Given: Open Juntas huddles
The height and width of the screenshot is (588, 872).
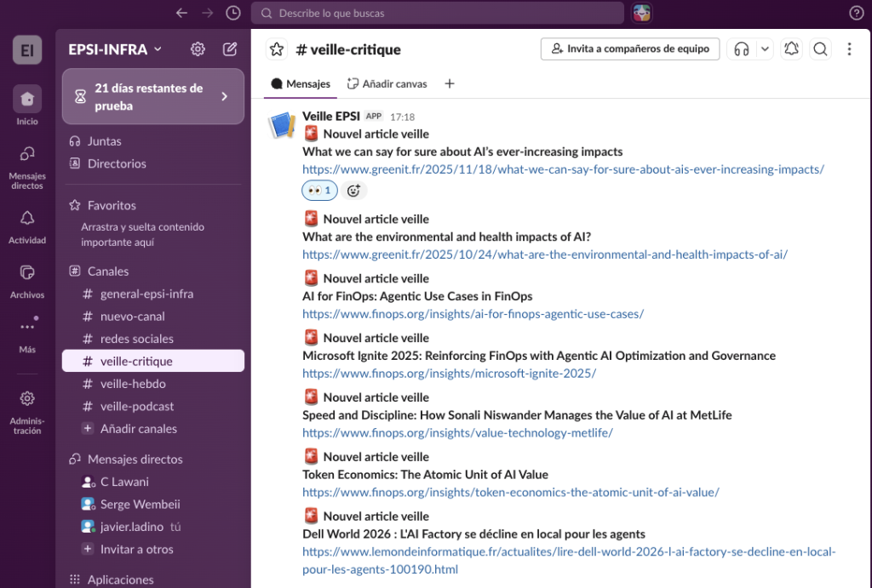Looking at the screenshot, I should pyautogui.click(x=153, y=141).
